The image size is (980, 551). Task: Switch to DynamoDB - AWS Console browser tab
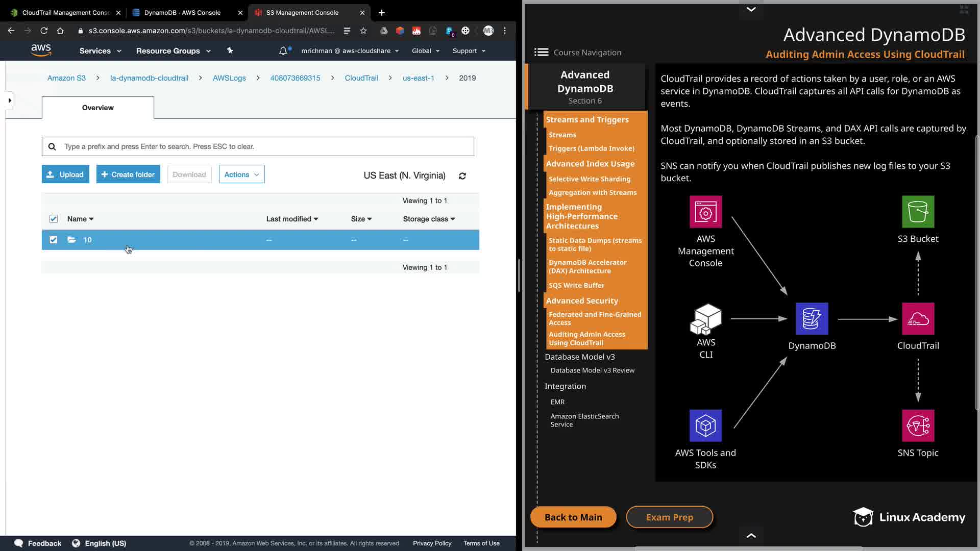pyautogui.click(x=182, y=12)
